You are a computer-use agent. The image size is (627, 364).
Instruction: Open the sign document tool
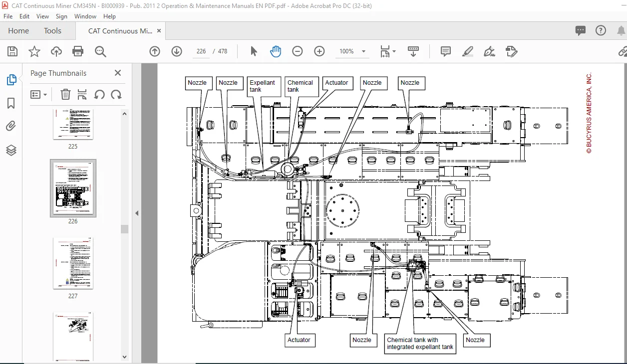point(489,51)
